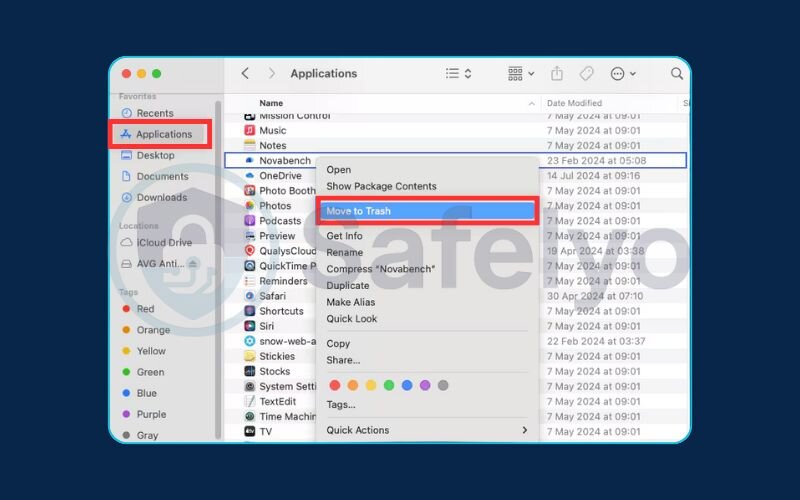The image size is (800, 500).
Task: Choose Make Alias
Action: 351,302
